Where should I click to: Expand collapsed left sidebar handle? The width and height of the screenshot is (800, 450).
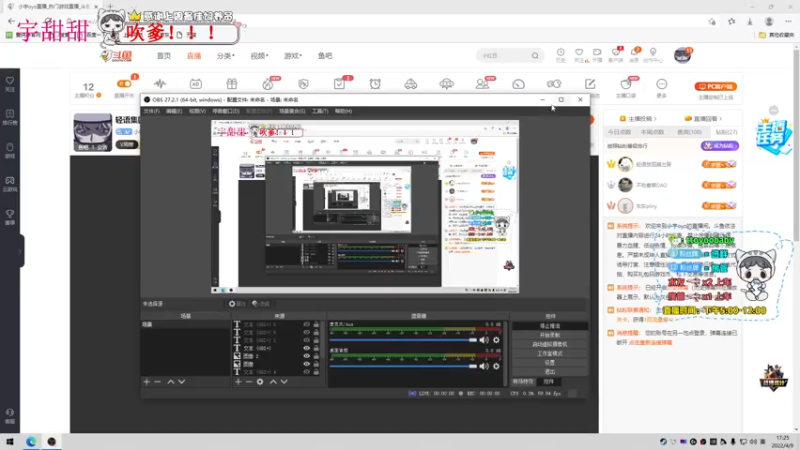coord(20,251)
